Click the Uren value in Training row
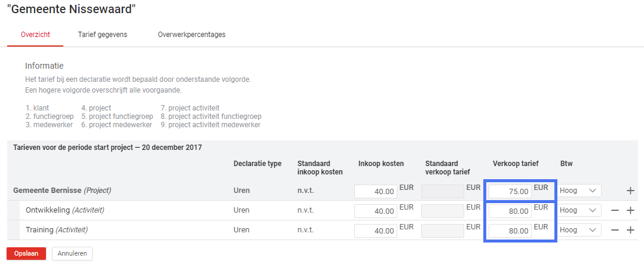The image size is (644, 267). (241, 230)
